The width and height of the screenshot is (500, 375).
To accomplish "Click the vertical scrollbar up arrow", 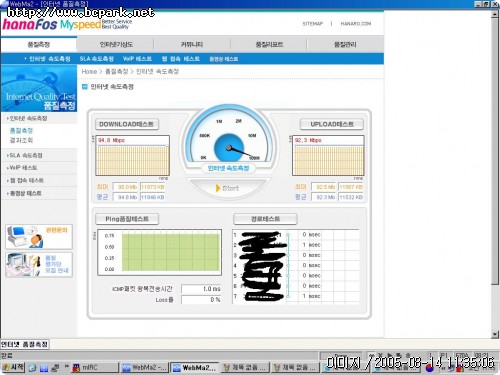I will pos(495,14).
